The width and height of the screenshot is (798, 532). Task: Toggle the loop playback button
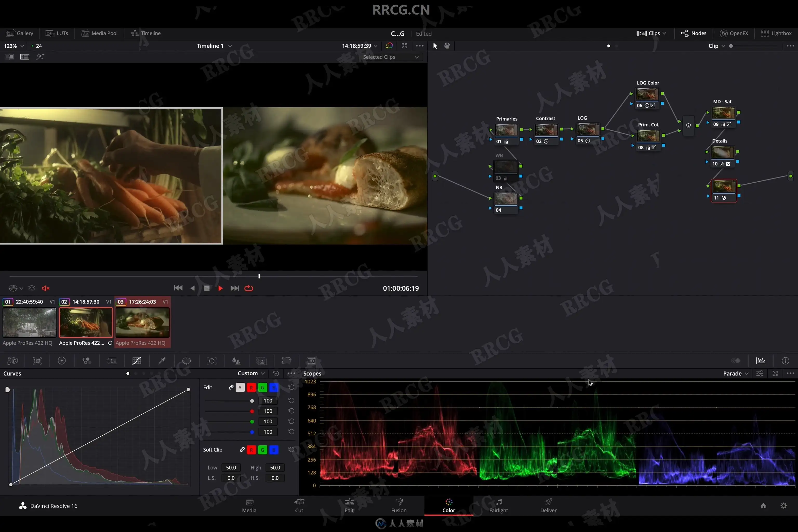[x=249, y=288]
